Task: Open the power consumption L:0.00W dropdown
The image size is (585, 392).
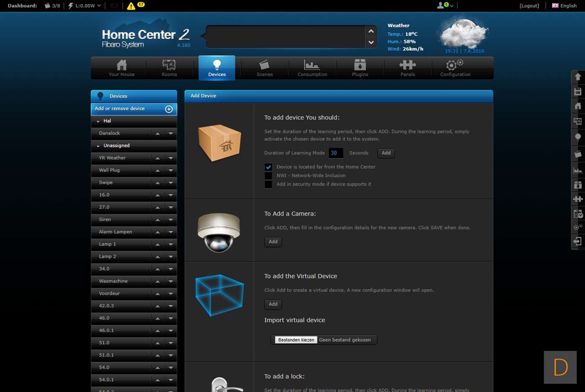Action: tap(85, 6)
